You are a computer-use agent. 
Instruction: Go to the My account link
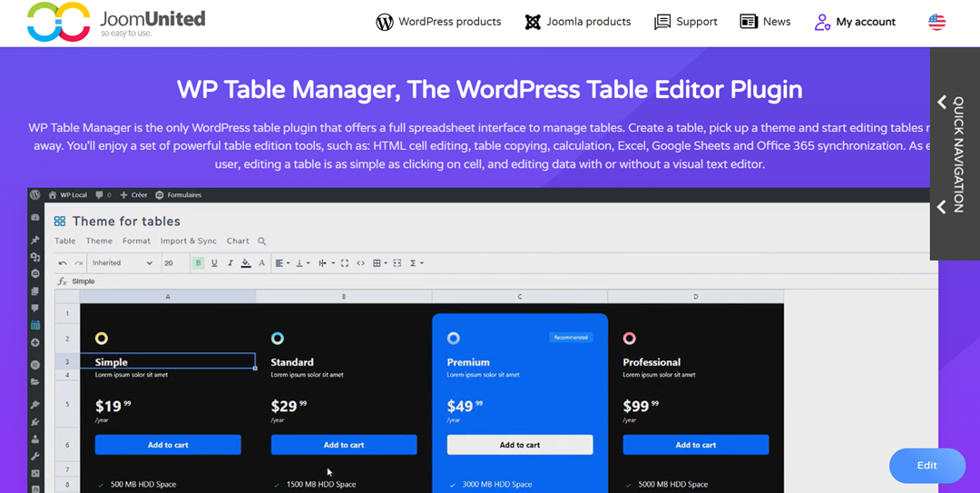click(x=855, y=22)
